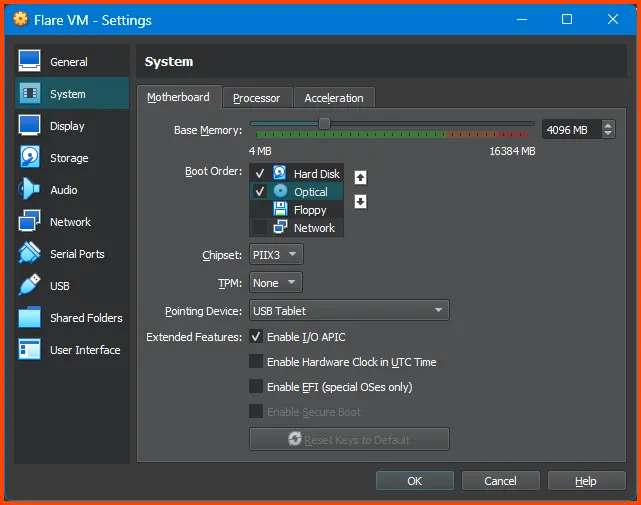Image resolution: width=641 pixels, height=505 pixels.
Task: Move boot device up with arrow
Action: click(360, 177)
